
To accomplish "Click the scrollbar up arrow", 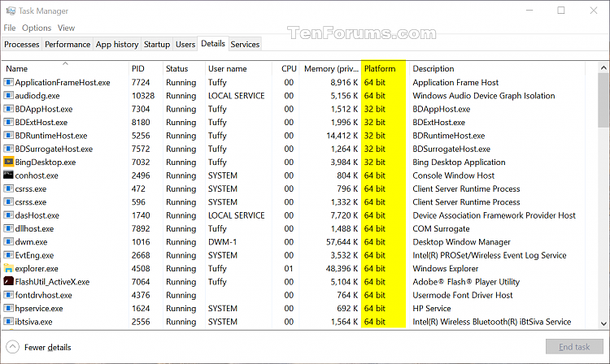I will tap(603, 67).
